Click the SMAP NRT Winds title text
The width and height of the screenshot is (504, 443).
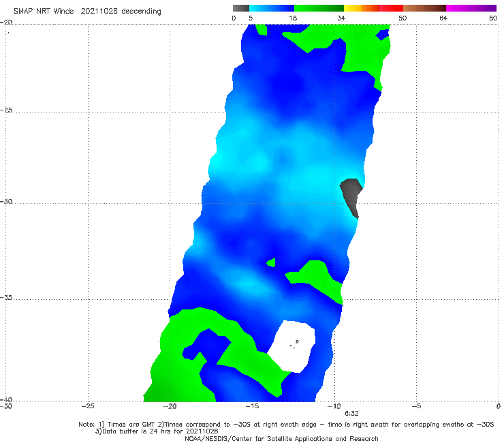(x=44, y=12)
